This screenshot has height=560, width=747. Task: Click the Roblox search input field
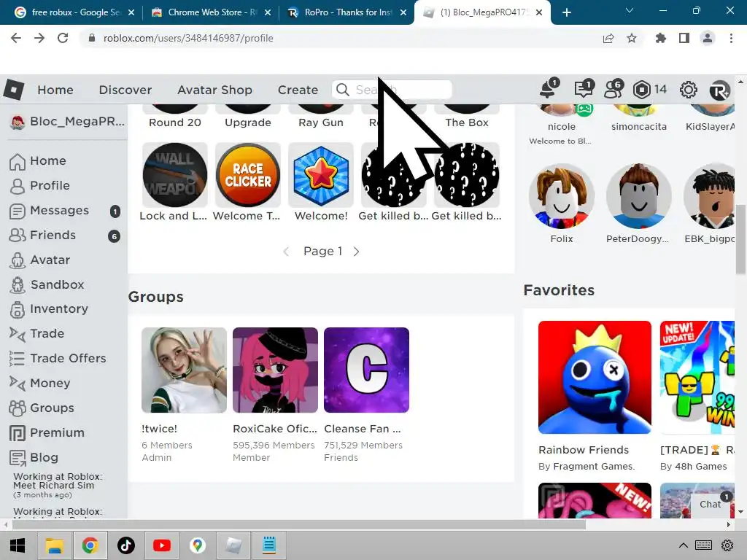point(392,90)
